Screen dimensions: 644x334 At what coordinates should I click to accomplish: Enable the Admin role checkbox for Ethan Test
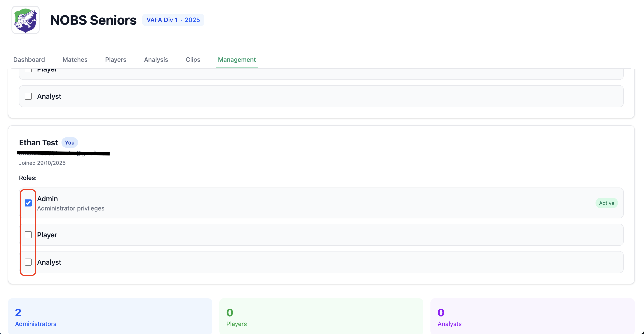pos(28,203)
